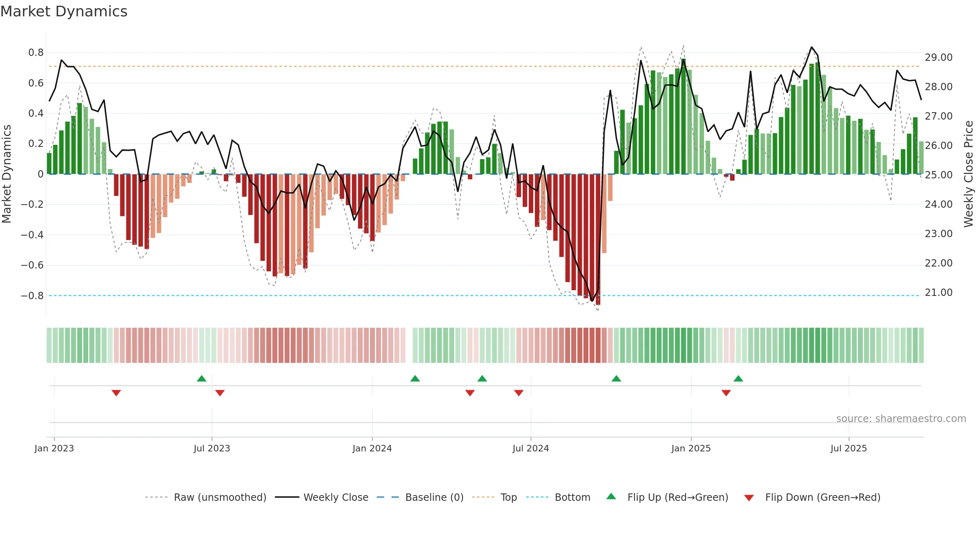This screenshot has width=980, height=551.
Task: Toggle the Flip Down (Green→Red) legend entry
Action: (812, 497)
